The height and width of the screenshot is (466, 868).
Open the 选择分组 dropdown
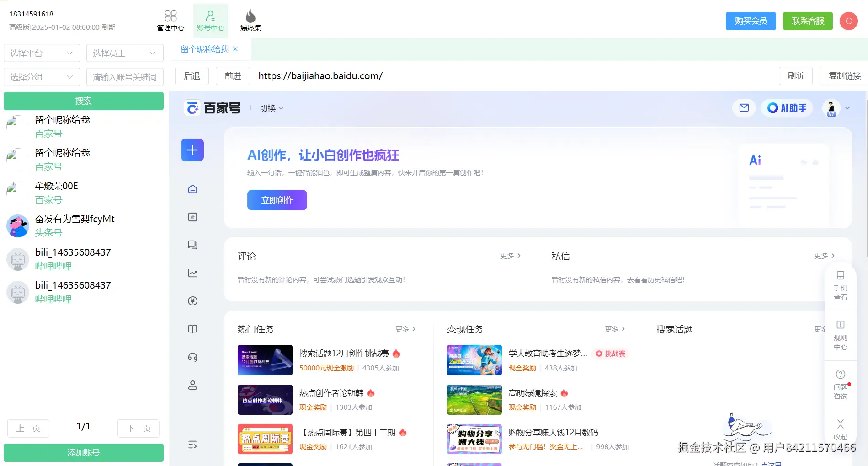(x=42, y=77)
